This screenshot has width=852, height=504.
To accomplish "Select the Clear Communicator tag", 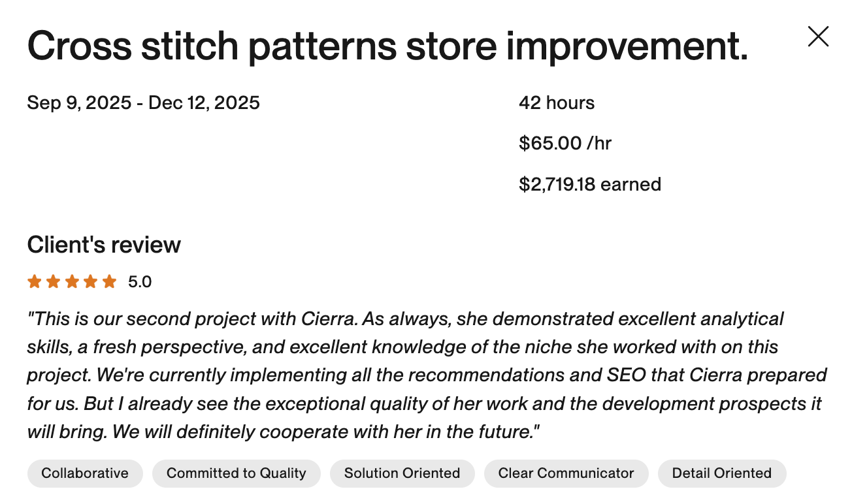I will point(566,473).
